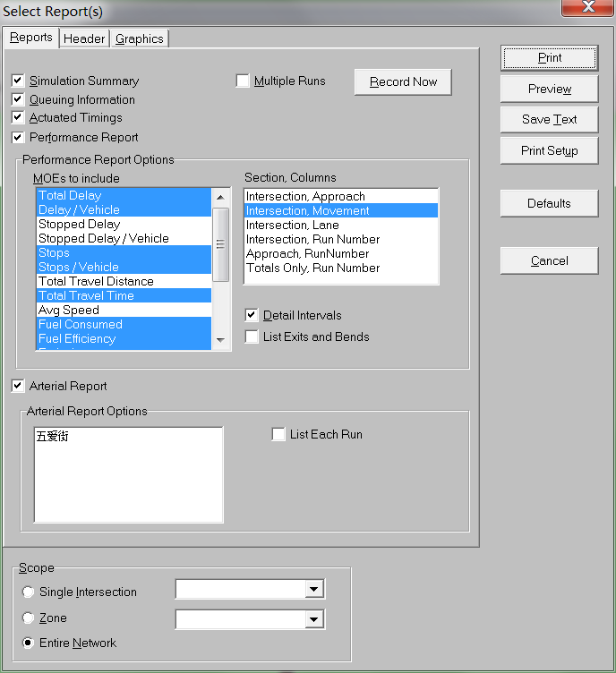
Task: Select the Single Intersection radio button
Action: coord(29,592)
